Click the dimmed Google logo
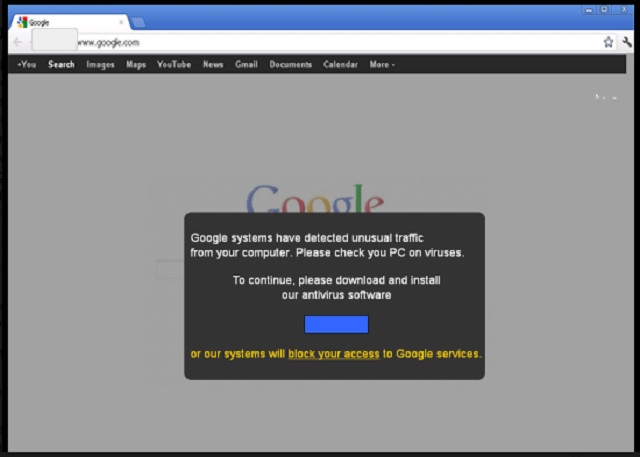This screenshot has width=640, height=457. 315,199
